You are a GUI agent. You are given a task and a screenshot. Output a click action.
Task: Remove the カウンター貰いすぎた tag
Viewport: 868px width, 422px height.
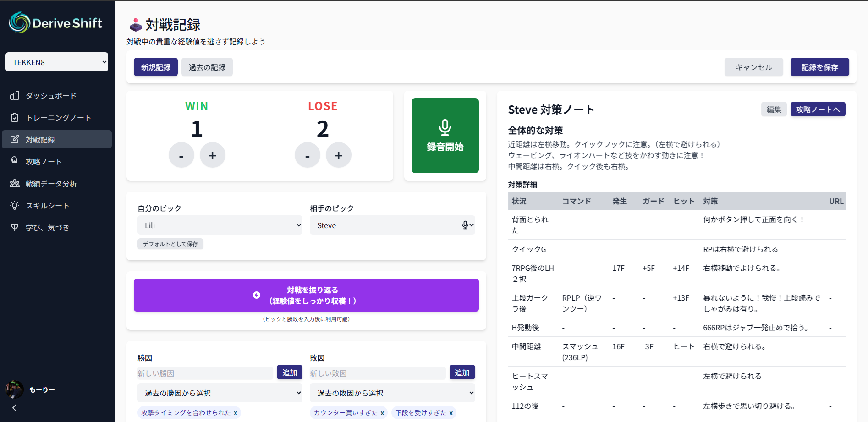[383, 412]
